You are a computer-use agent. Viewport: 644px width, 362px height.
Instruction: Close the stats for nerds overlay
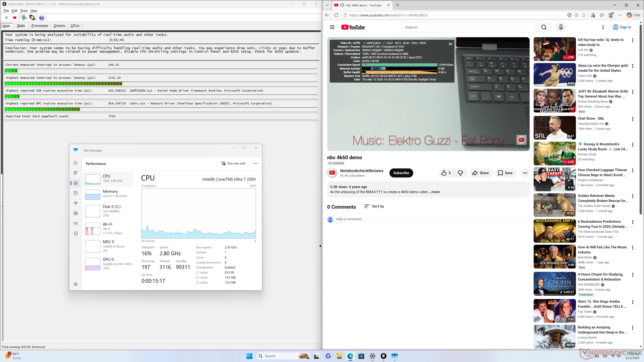pos(450,44)
